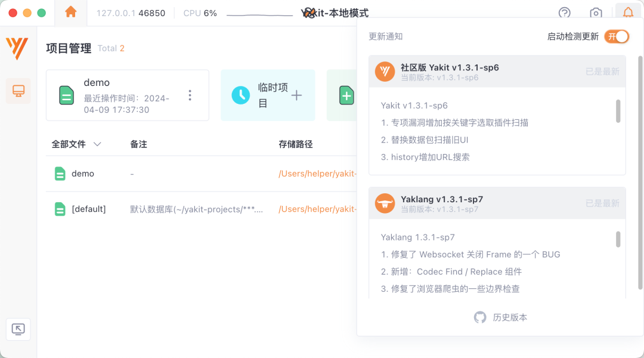This screenshot has height=358, width=644.
Task: Click the demo project card file icon
Action: click(66, 95)
